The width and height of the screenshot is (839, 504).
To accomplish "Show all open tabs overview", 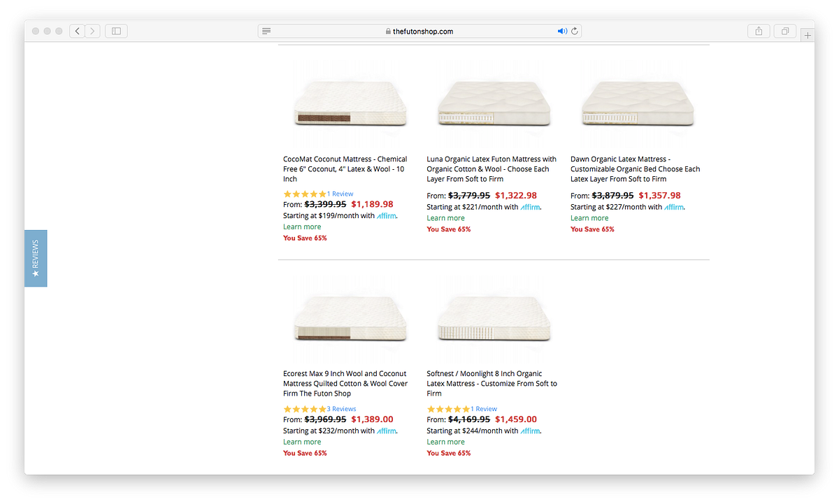I will 784,31.
